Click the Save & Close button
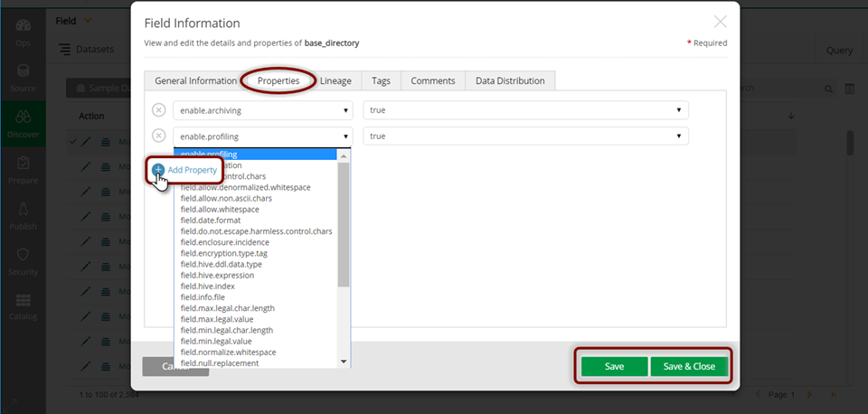Viewport: 868px width, 414px height. pyautogui.click(x=689, y=366)
